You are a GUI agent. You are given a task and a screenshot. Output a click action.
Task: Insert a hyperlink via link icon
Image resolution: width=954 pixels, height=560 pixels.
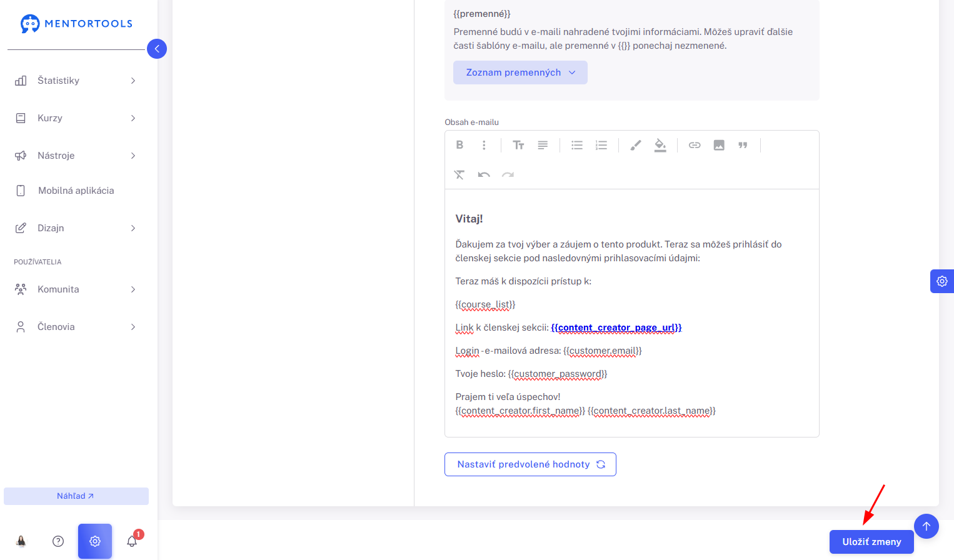click(x=695, y=145)
